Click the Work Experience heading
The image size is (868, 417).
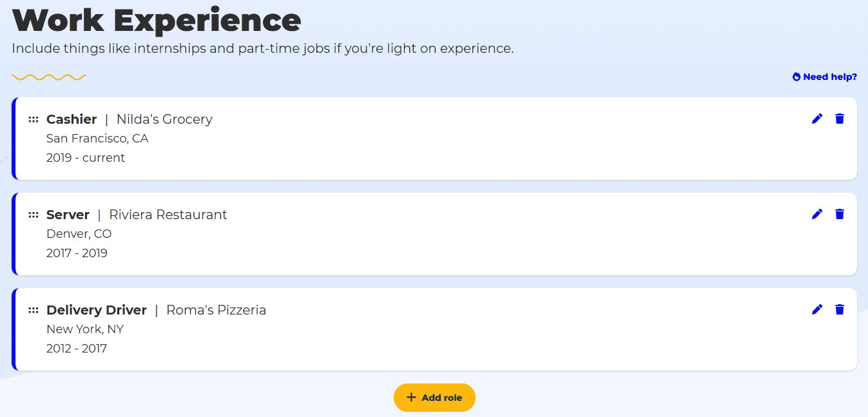[x=157, y=20]
